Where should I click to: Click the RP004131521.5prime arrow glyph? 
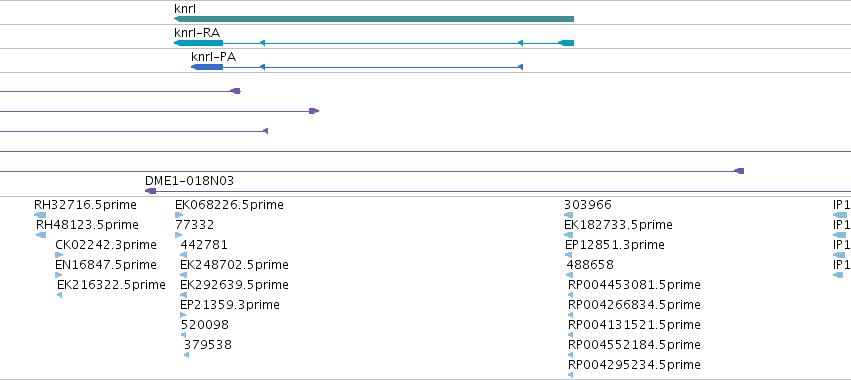pos(570,335)
